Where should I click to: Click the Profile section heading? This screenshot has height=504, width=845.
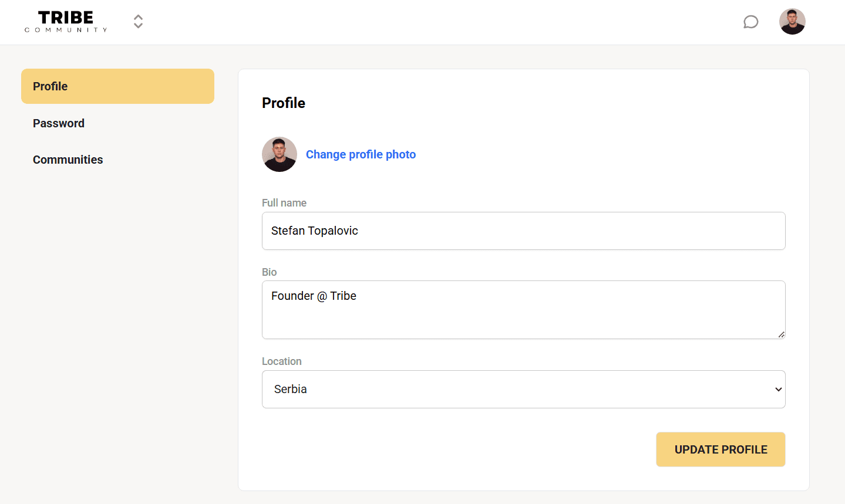[284, 103]
